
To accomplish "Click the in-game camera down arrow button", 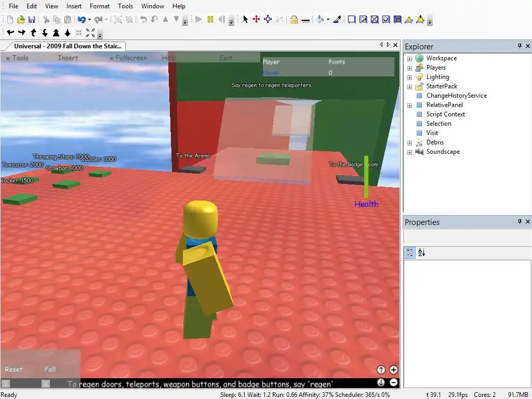I will 381,382.
